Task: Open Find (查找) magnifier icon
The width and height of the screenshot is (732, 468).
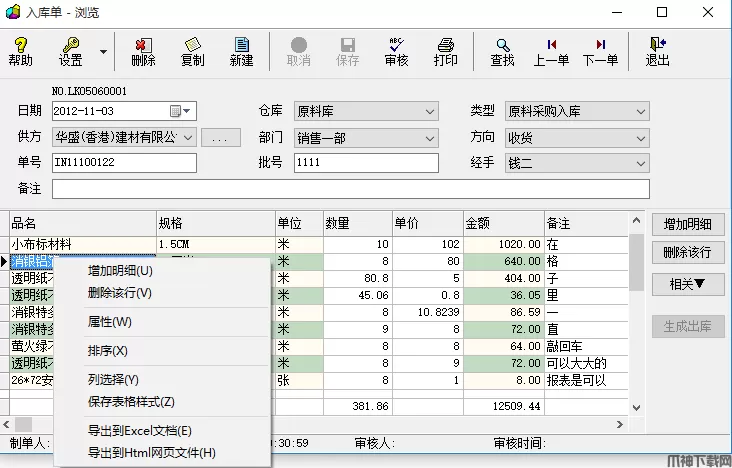Action: click(502, 51)
